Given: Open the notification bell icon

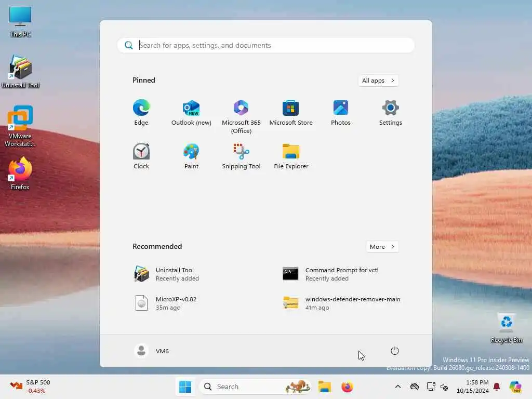Looking at the screenshot, I should (497, 387).
